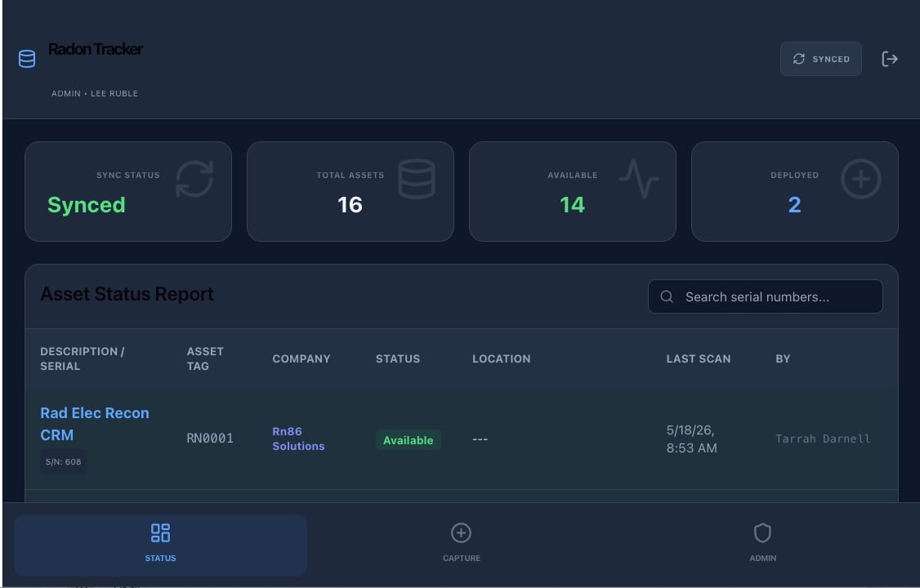Click the circular arrows icon on the Sync Status card
Image resolution: width=920 pixels, height=588 pixels.
click(x=194, y=179)
